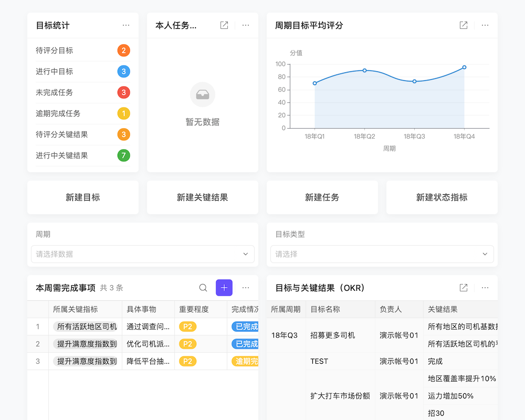Click the 新建关键结果 button

(x=202, y=197)
